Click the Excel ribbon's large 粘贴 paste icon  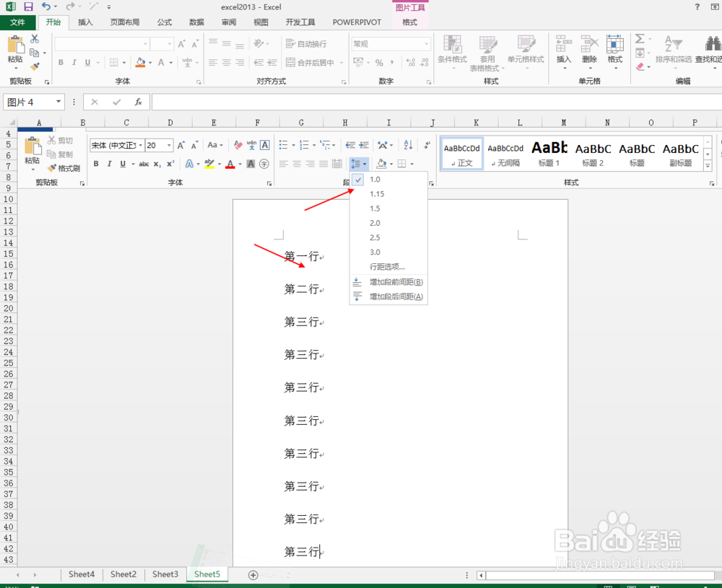(15, 46)
